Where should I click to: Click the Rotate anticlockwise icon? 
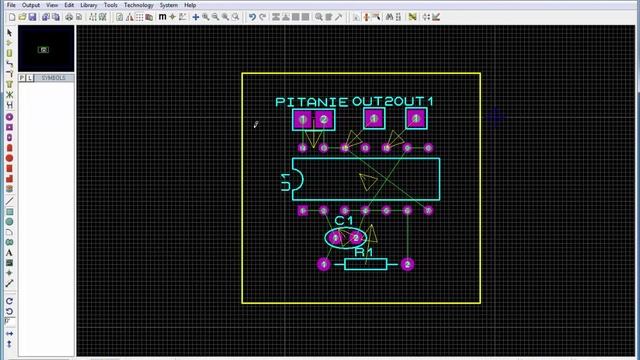pyautogui.click(x=9, y=311)
